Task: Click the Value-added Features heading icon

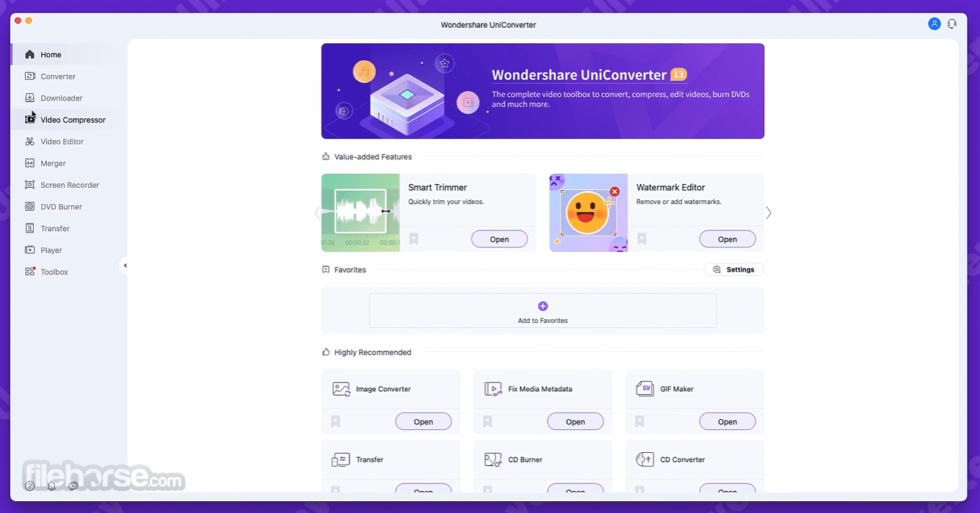Action: tap(326, 156)
